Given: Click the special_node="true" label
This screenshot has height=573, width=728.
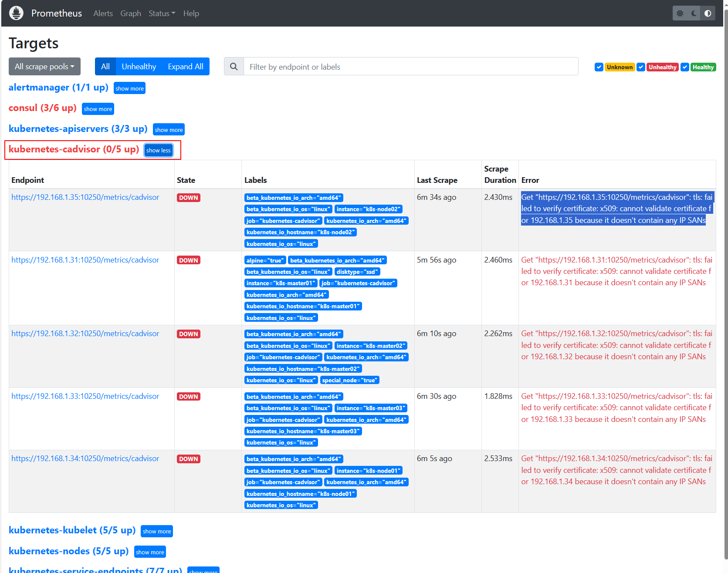Looking at the screenshot, I should tap(350, 381).
